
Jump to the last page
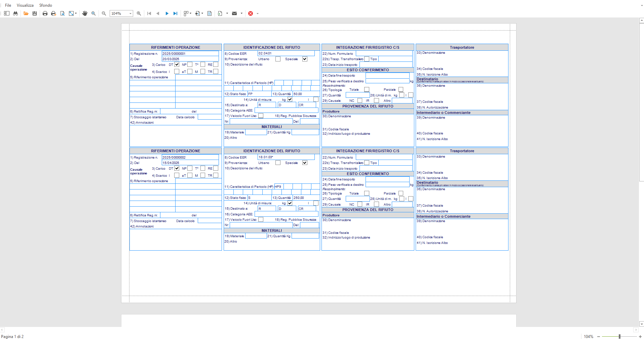pos(175,13)
